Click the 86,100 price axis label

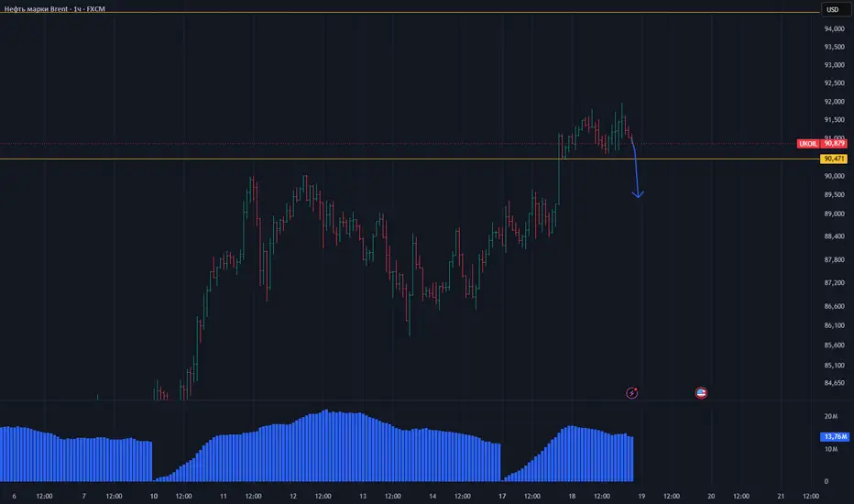pos(835,325)
